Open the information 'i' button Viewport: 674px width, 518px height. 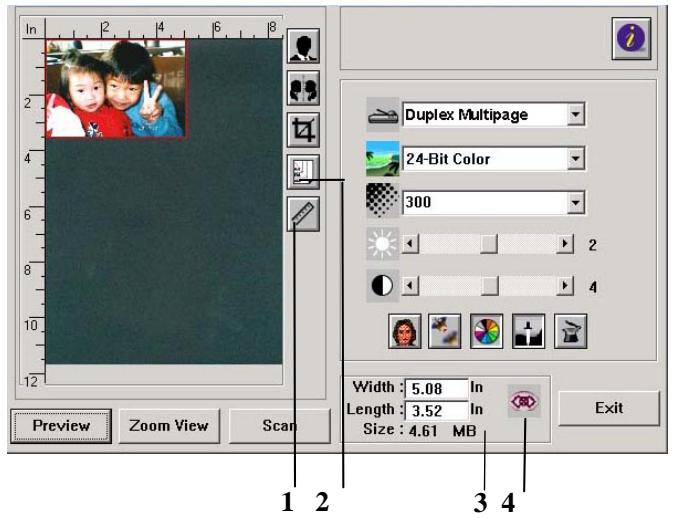click(x=631, y=38)
